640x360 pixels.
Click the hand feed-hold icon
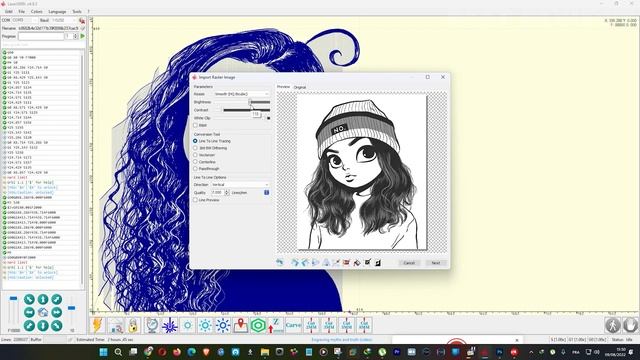coord(630,325)
